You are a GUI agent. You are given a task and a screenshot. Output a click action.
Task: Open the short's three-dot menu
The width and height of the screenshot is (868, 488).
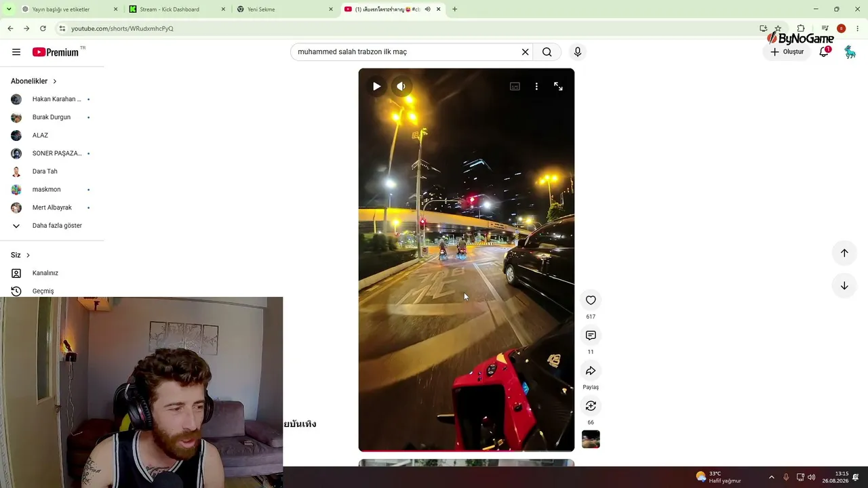pyautogui.click(x=536, y=86)
